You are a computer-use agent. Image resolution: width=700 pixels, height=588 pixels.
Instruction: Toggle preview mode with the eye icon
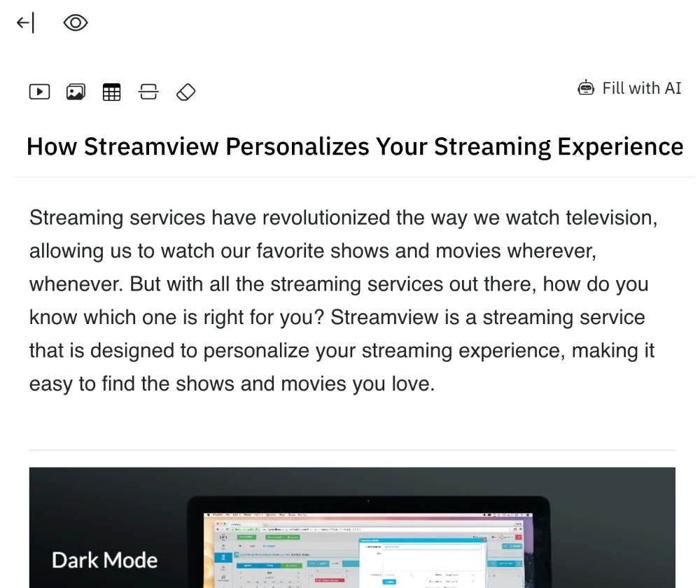point(76,23)
